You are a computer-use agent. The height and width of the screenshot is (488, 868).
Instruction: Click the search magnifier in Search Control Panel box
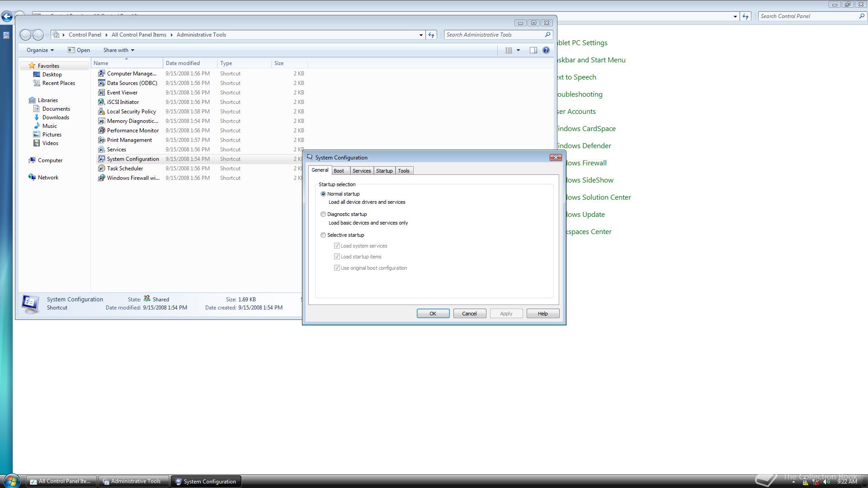[x=861, y=16]
